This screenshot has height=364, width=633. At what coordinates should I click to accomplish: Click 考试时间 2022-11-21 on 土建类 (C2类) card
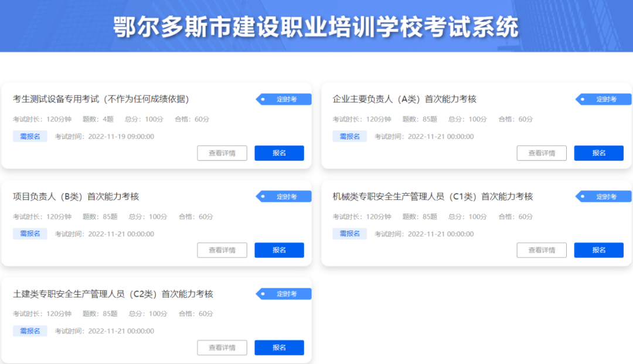[104, 331]
